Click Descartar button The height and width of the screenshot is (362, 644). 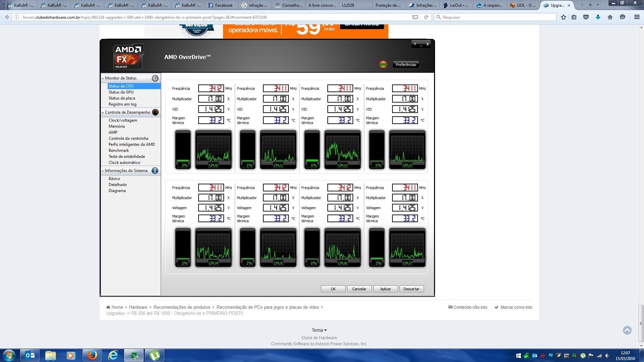click(x=412, y=289)
